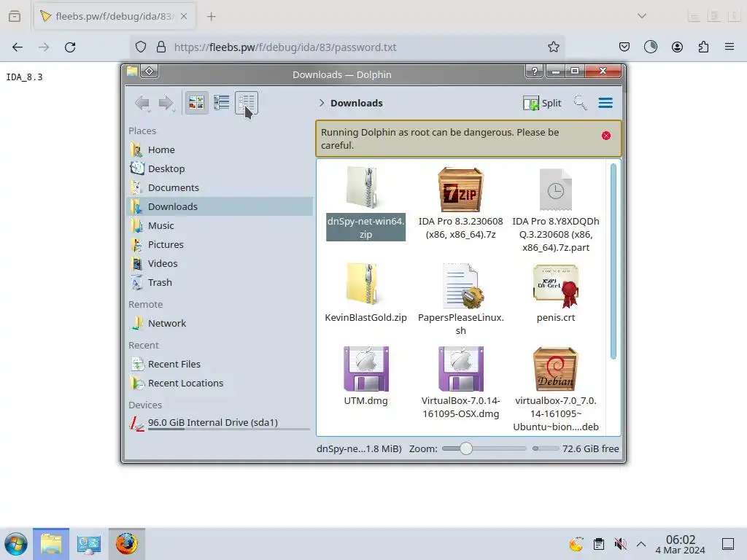Open Desktop in Places panel

220,168
